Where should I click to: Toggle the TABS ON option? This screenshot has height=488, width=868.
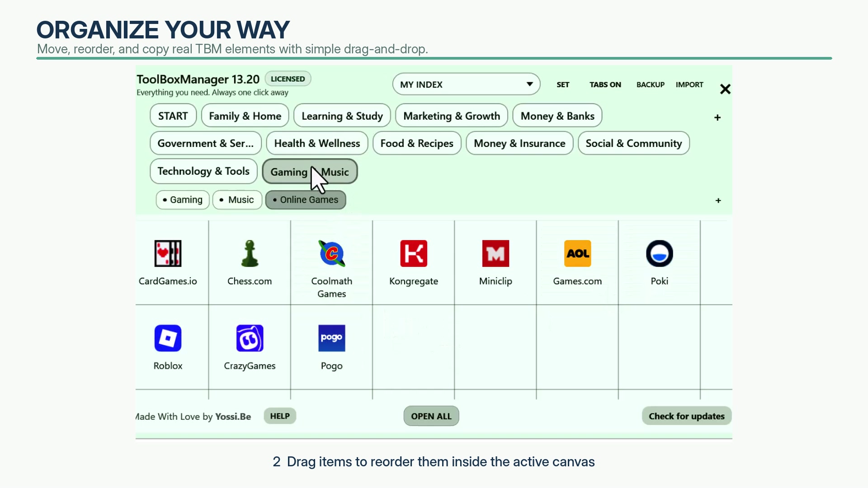click(x=605, y=84)
